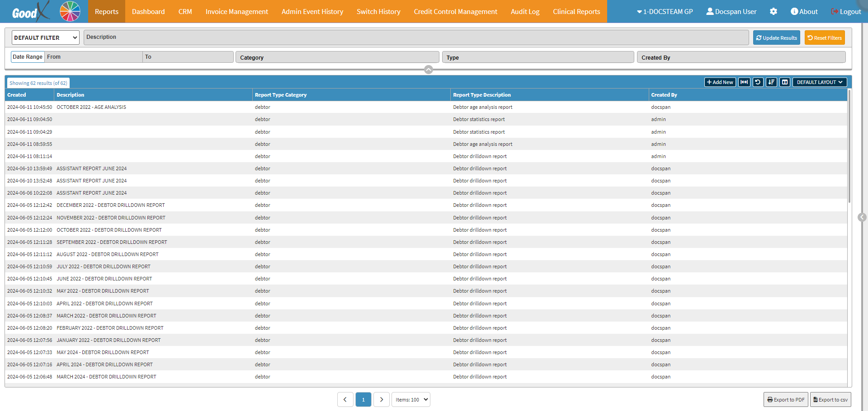Expand the right side panel arrow
The width and height of the screenshot is (868, 411).
(x=862, y=217)
